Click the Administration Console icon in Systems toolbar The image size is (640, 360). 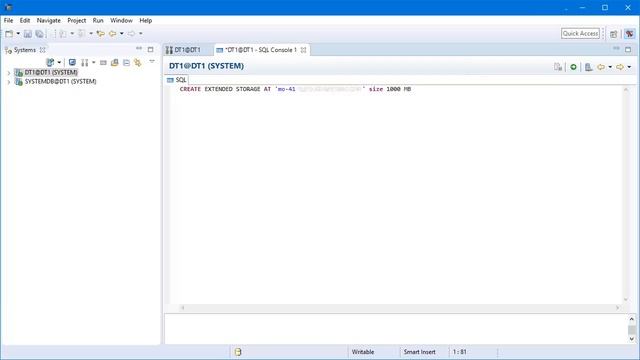[x=72, y=62]
